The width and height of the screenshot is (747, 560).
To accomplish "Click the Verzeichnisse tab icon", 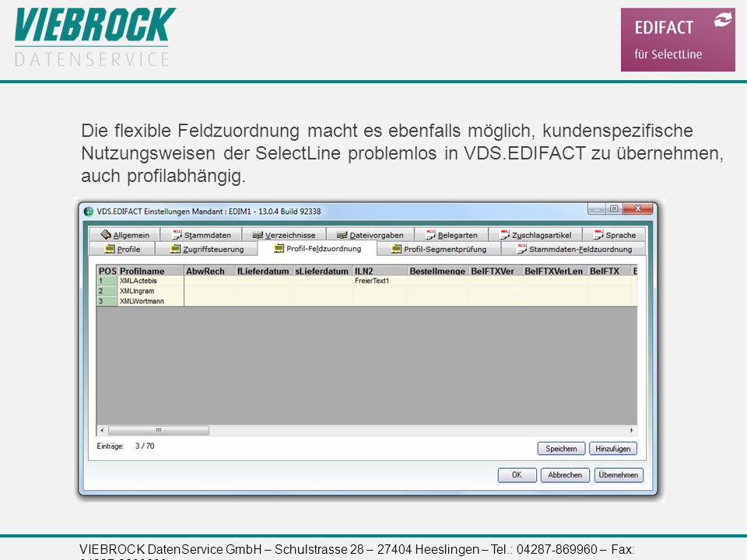I will (x=258, y=235).
